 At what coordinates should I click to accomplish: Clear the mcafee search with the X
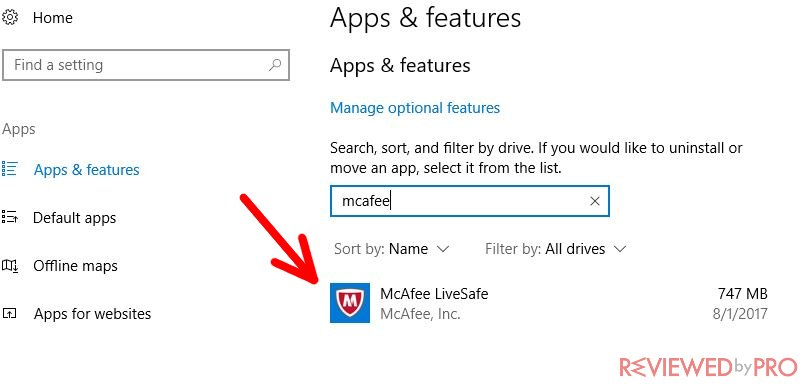click(x=595, y=201)
